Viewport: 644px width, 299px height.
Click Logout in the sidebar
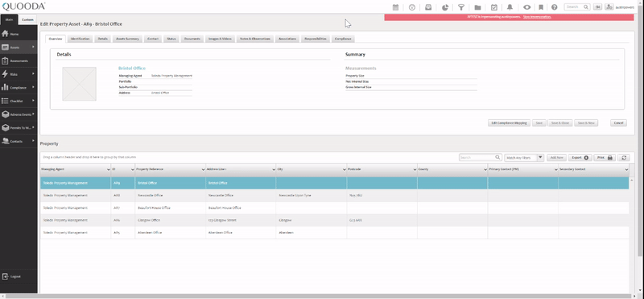click(19, 276)
